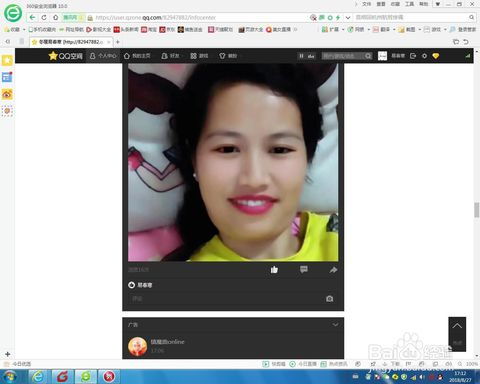
Task: Pause the QQ空间 background music
Action: coord(301,56)
